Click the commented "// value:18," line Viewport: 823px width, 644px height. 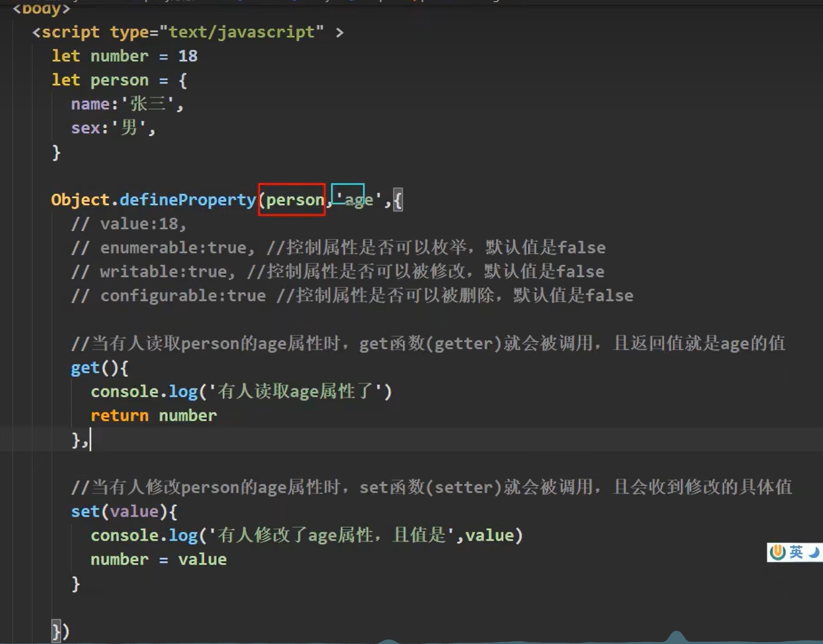(x=129, y=224)
